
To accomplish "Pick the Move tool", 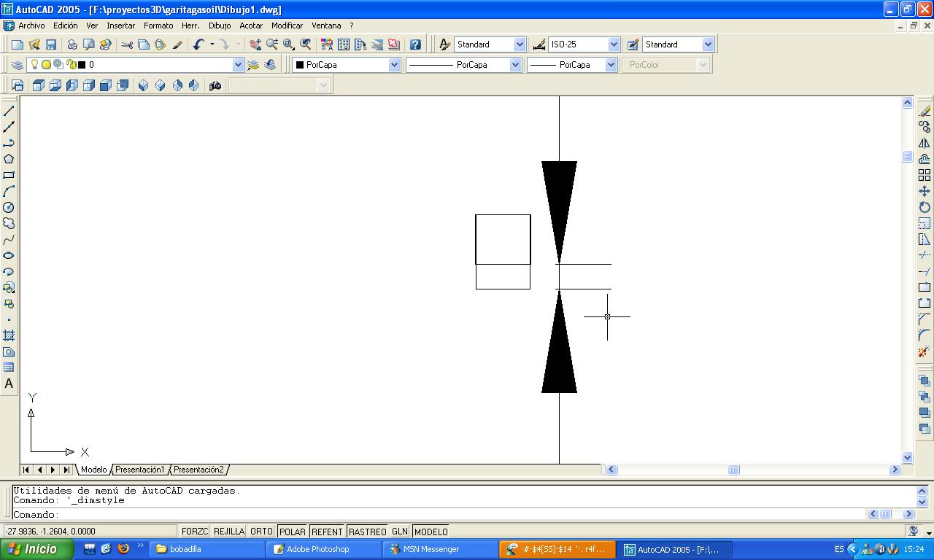I will tap(925, 191).
